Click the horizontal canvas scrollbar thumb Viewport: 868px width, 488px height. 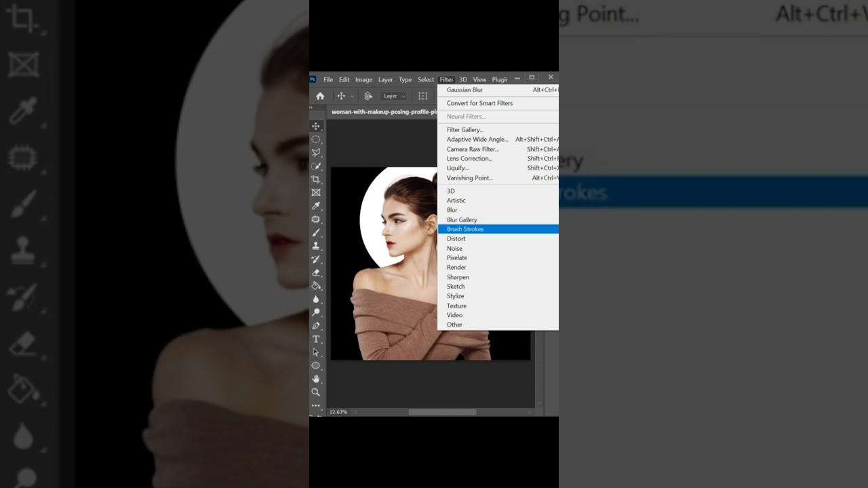[442, 412]
